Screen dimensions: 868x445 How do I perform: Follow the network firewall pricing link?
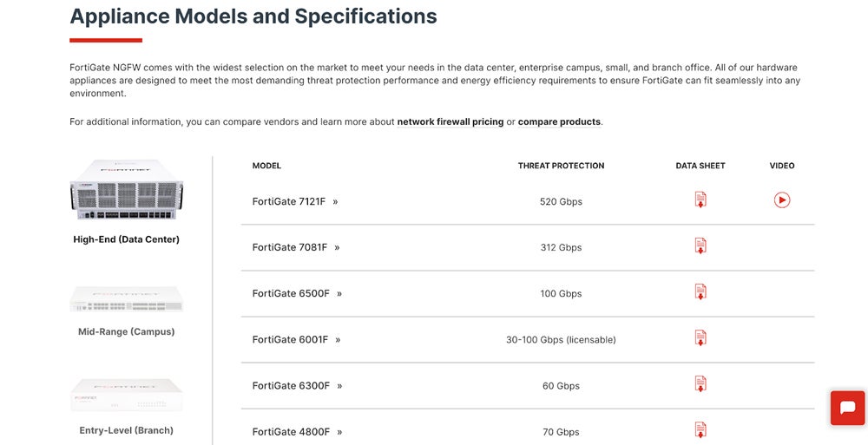pos(450,122)
